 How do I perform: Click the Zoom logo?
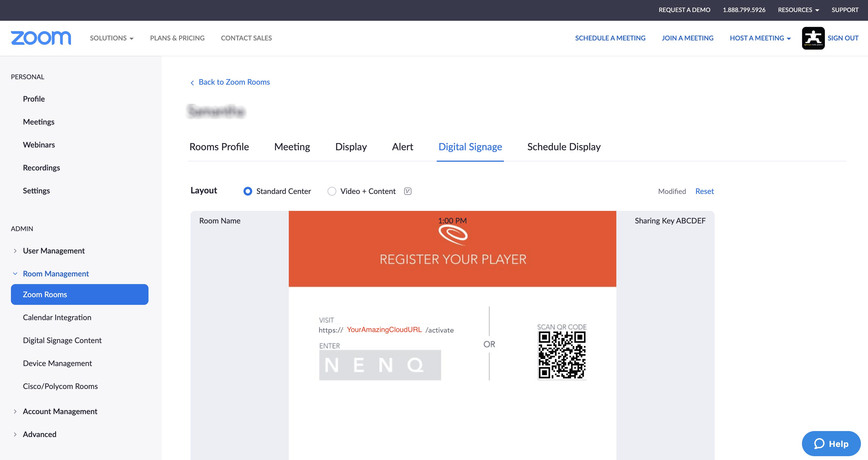tap(41, 38)
